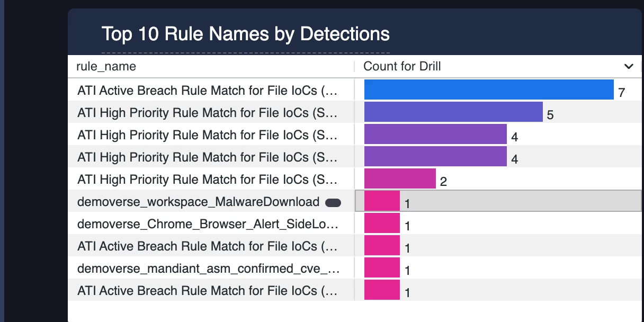Select the ATI High Priority rule with count 5

coord(207,113)
